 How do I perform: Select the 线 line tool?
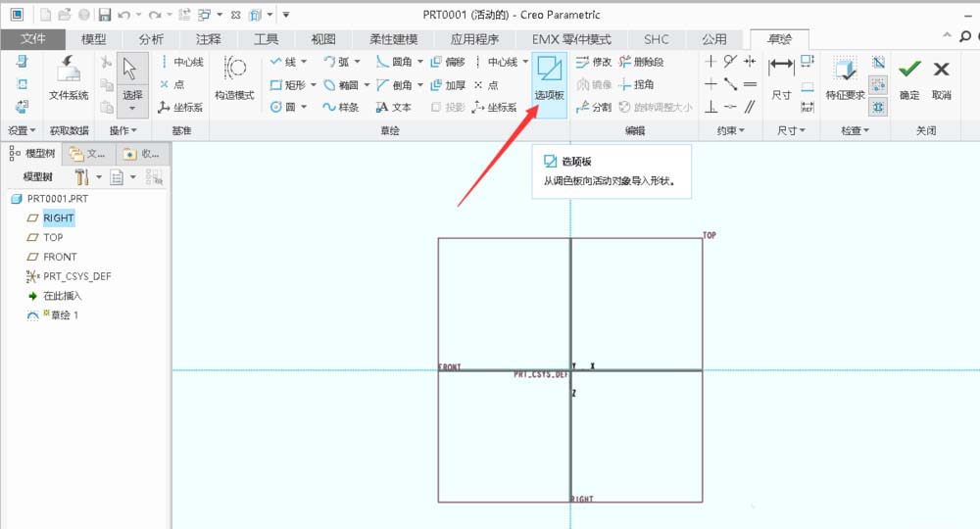(x=284, y=62)
